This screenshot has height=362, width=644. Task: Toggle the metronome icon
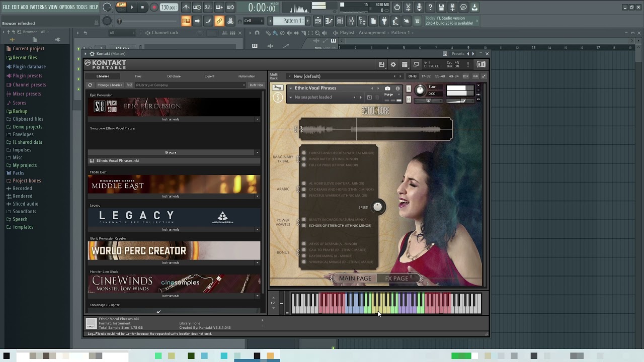coord(186,8)
